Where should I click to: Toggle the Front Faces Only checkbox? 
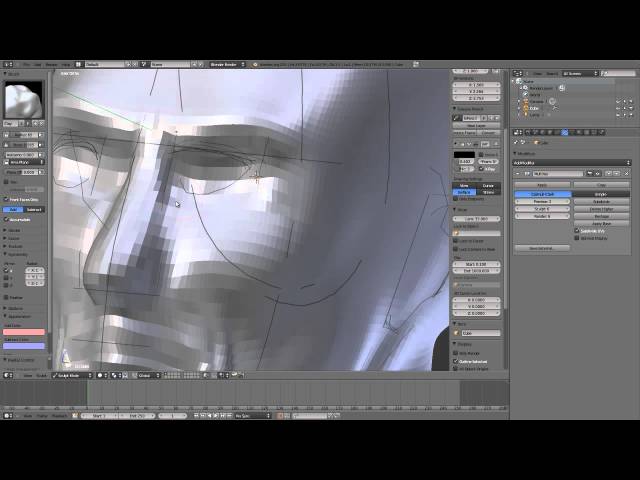click(6, 200)
